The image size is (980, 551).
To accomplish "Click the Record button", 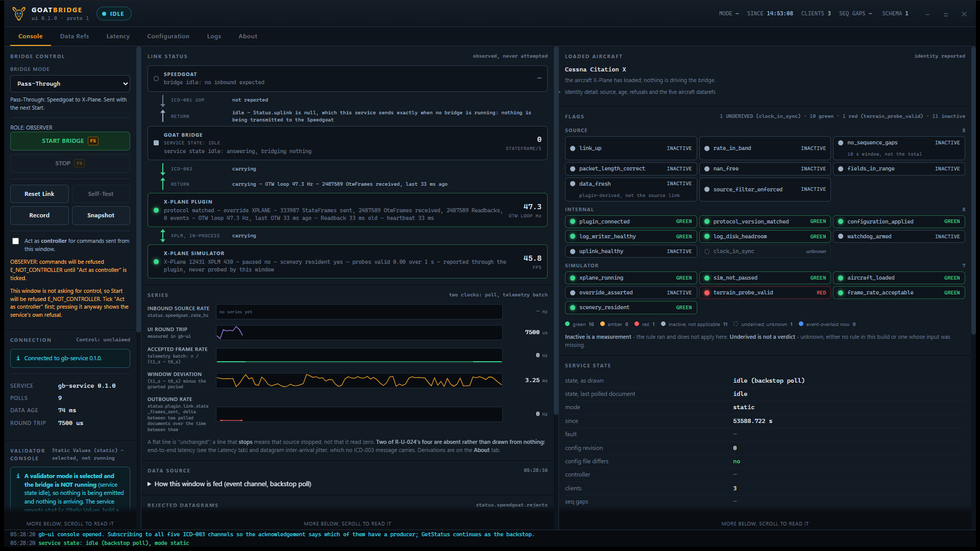I will [39, 216].
